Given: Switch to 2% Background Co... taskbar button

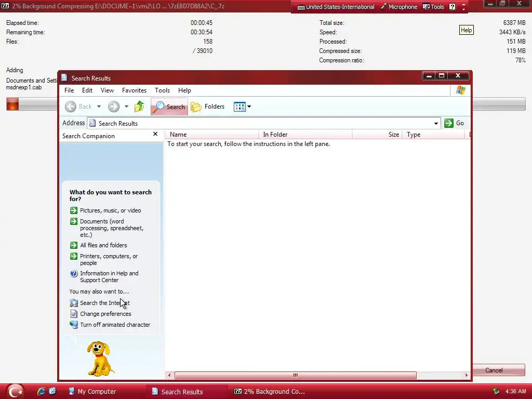Looking at the screenshot, I should 270,392.
